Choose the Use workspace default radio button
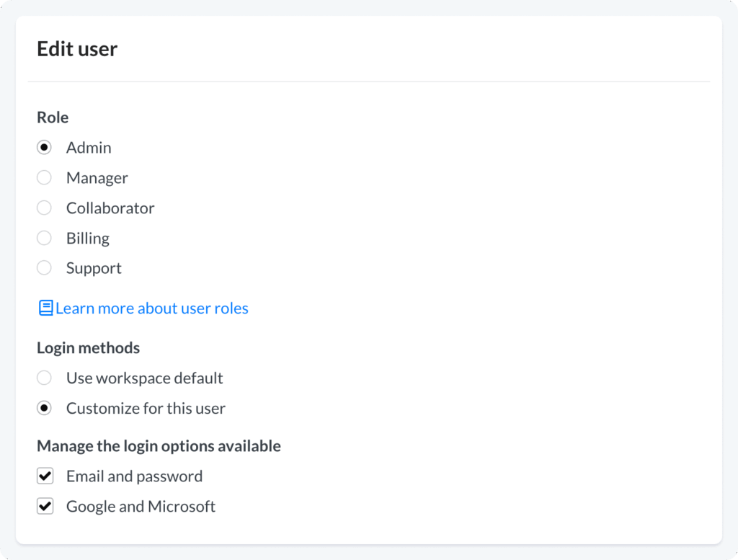The height and width of the screenshot is (560, 738). coord(45,378)
